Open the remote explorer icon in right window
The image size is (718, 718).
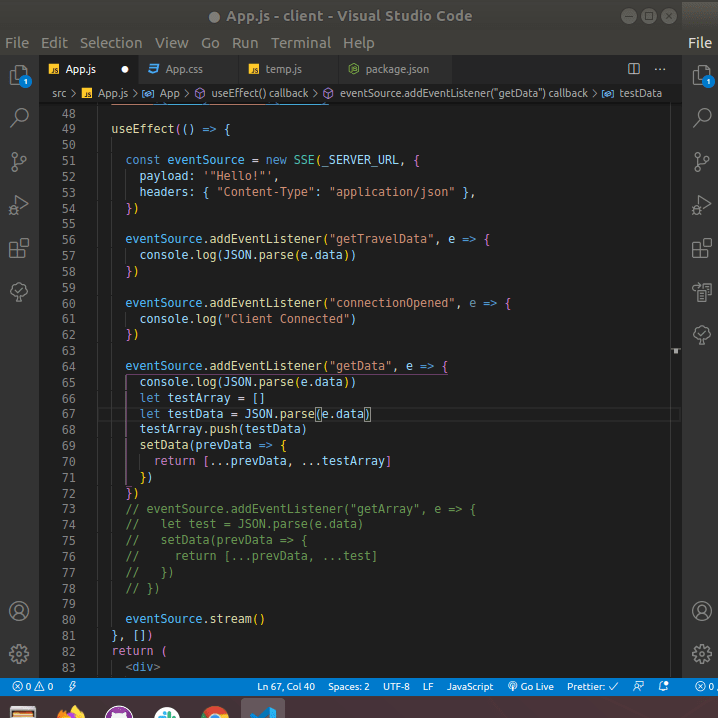[702, 292]
